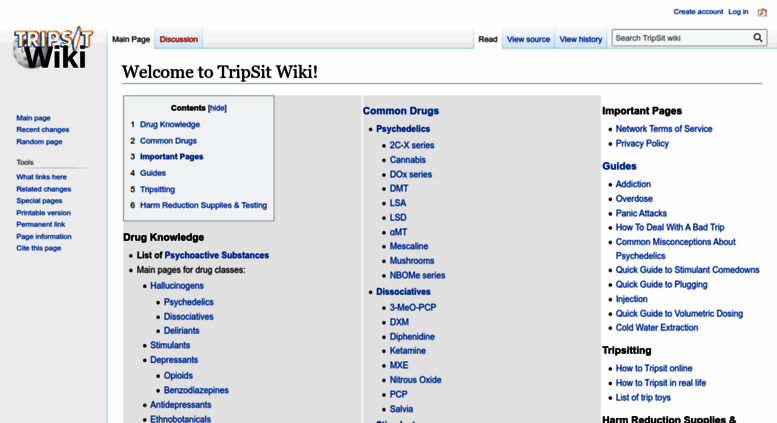Click the Permanent link tool
Screen dimensions: 777x423
click(x=41, y=224)
